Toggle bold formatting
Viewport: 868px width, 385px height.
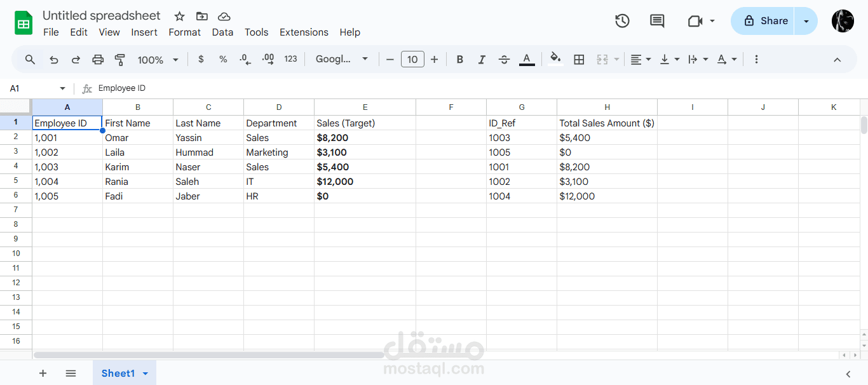(460, 59)
